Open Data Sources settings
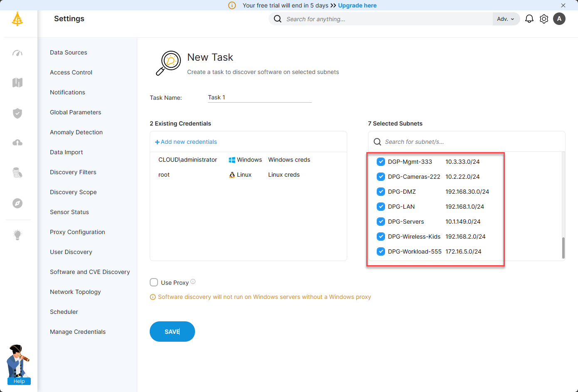This screenshot has width=578, height=392. [69, 52]
